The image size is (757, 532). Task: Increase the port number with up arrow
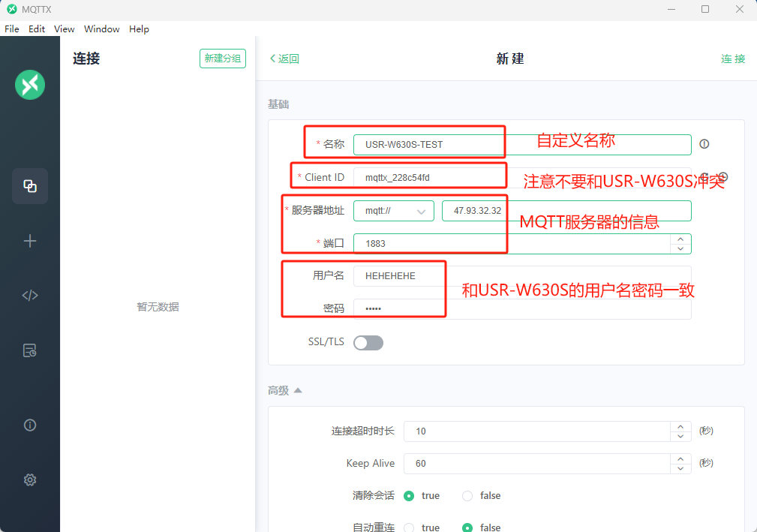(680, 239)
